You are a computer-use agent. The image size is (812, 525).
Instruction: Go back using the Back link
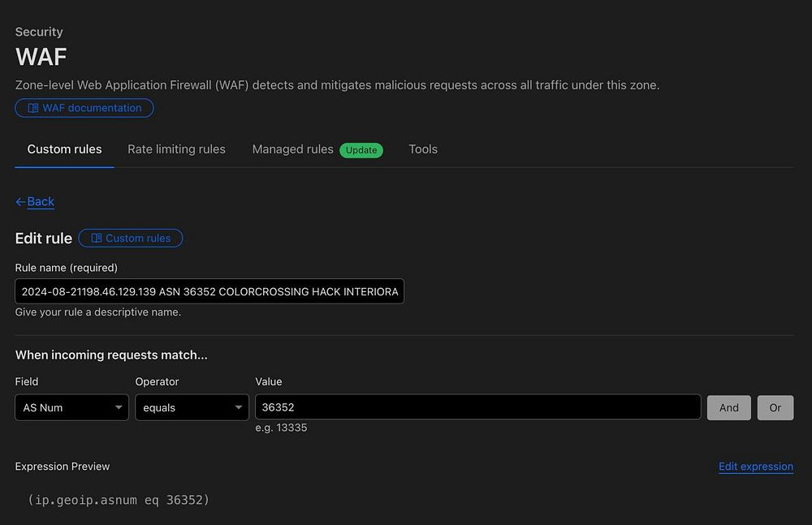41,202
